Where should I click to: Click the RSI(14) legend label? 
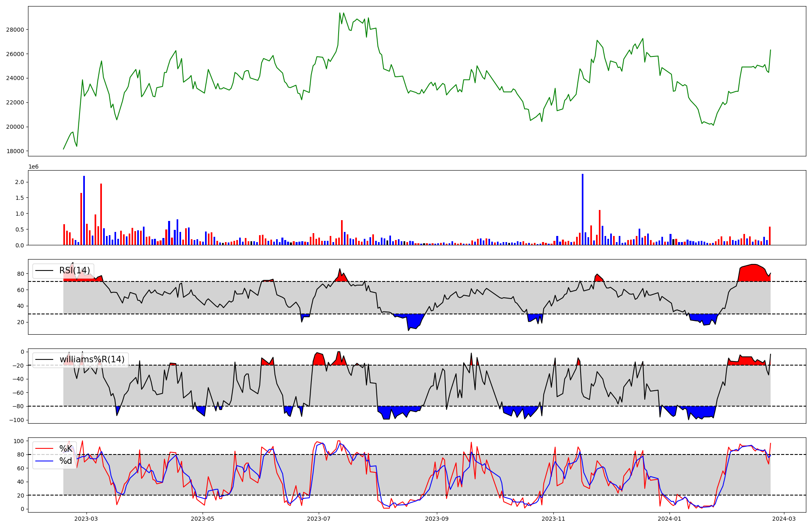click(75, 270)
